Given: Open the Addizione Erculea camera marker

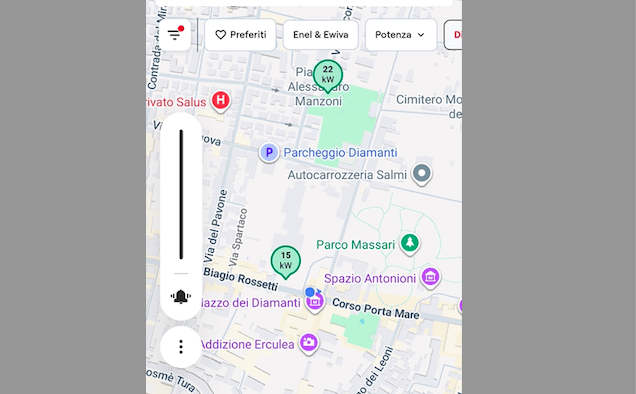Looking at the screenshot, I should click(309, 343).
